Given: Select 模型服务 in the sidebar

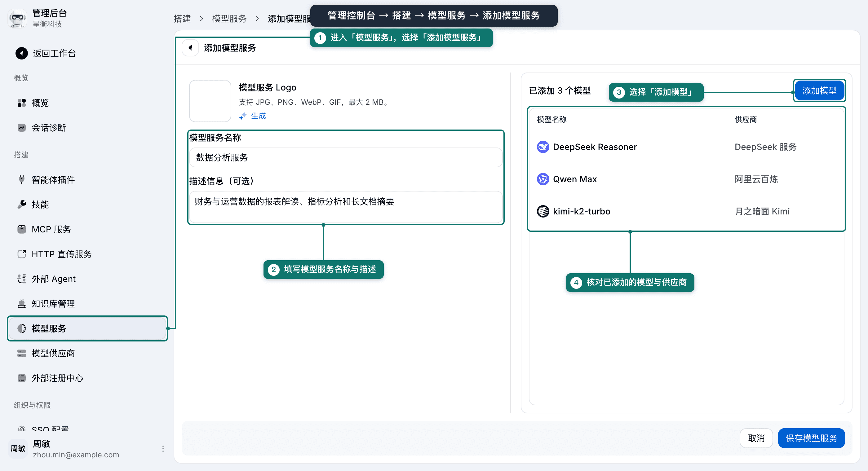Looking at the screenshot, I should tap(87, 328).
